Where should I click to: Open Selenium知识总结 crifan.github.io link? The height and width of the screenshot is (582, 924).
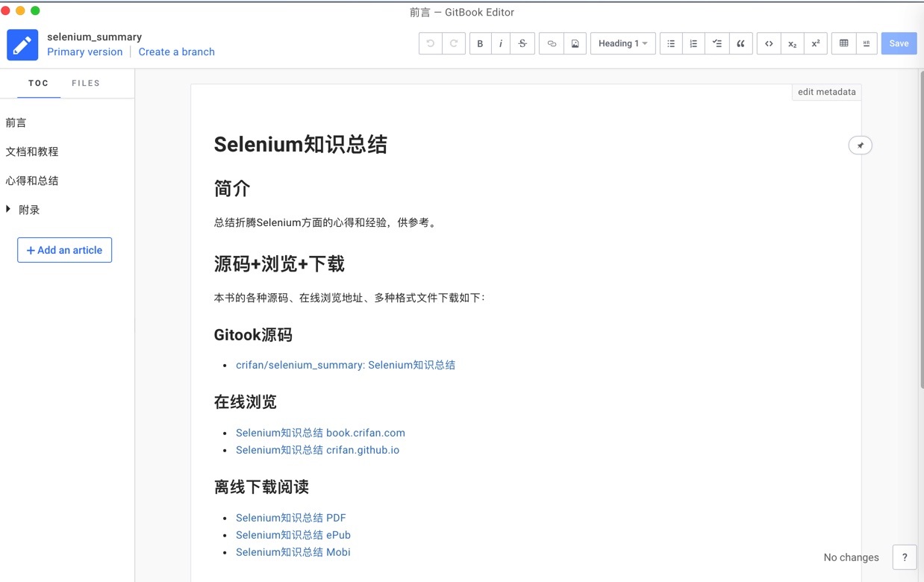[317, 450]
